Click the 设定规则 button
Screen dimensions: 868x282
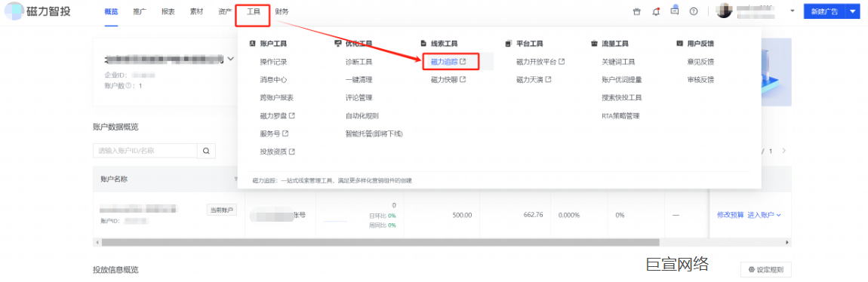(765, 270)
